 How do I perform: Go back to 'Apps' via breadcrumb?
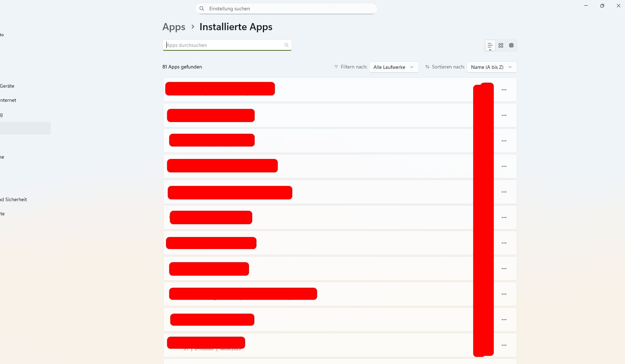click(x=174, y=27)
